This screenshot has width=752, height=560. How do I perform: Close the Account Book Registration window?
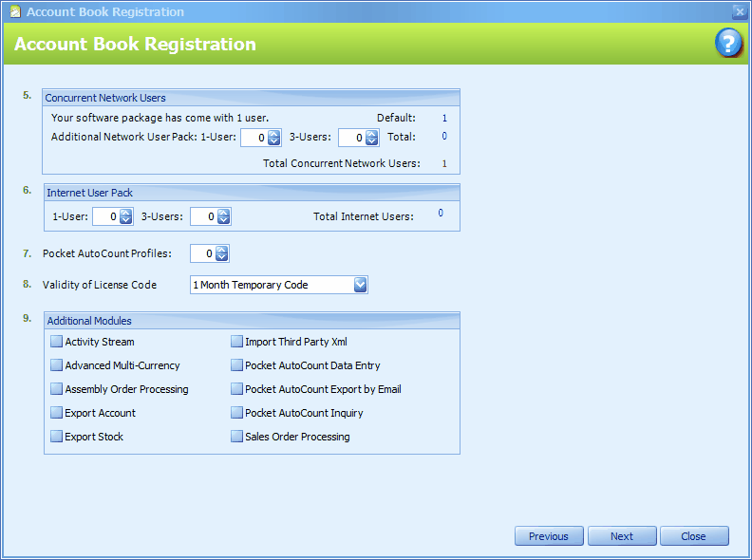click(740, 11)
